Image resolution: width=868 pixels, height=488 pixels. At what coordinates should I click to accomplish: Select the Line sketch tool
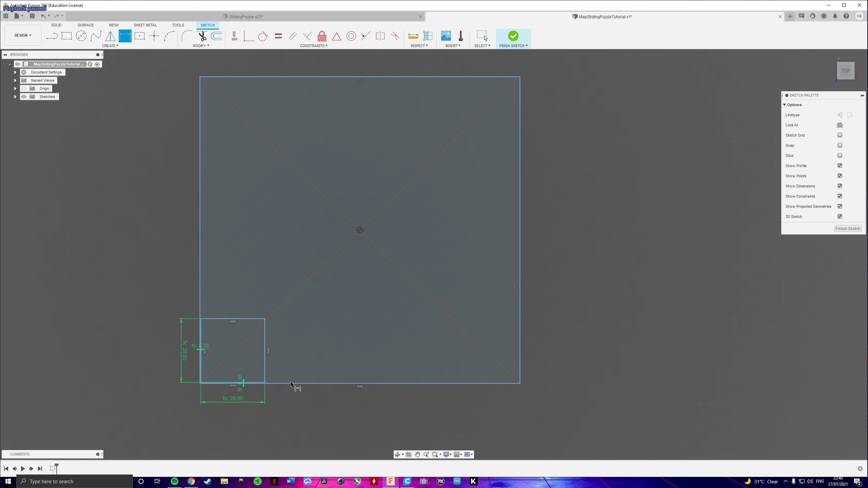(52, 36)
